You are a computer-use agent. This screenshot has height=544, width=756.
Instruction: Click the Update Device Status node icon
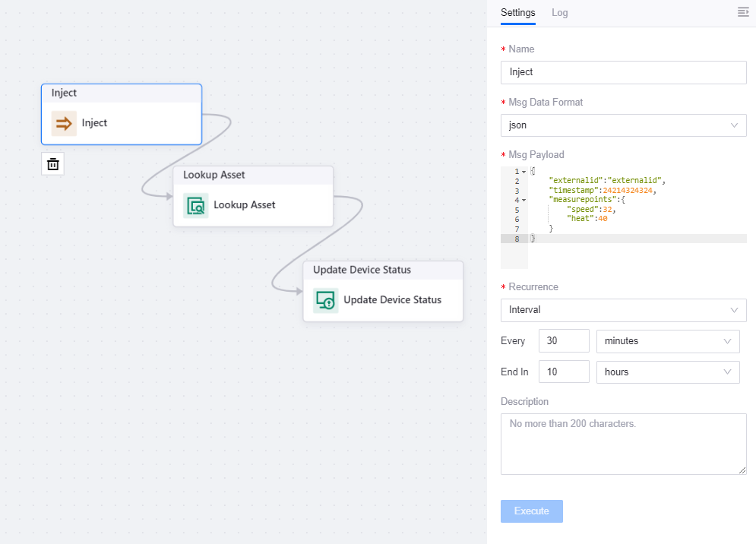(326, 300)
